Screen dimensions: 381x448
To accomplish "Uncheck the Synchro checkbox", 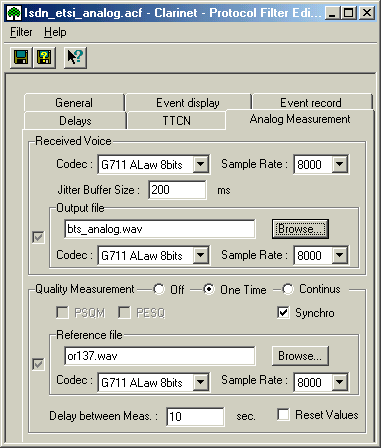I will [283, 313].
